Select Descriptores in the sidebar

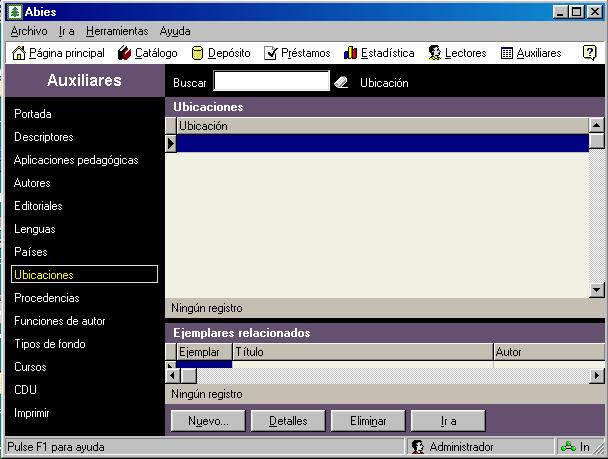tap(44, 137)
